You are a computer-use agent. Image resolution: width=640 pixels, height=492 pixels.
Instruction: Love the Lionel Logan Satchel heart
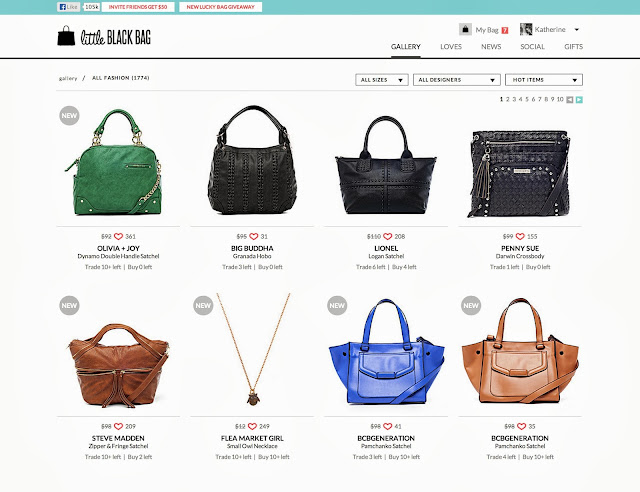(x=388, y=236)
